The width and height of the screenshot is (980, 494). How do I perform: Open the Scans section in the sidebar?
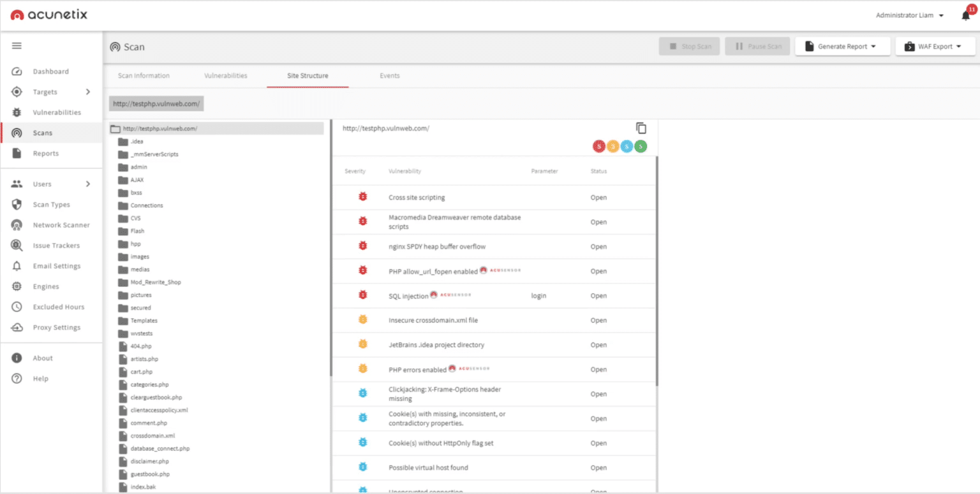pyautogui.click(x=41, y=133)
